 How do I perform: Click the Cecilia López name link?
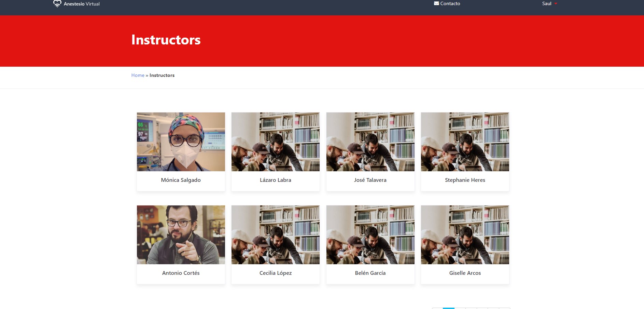275,273
